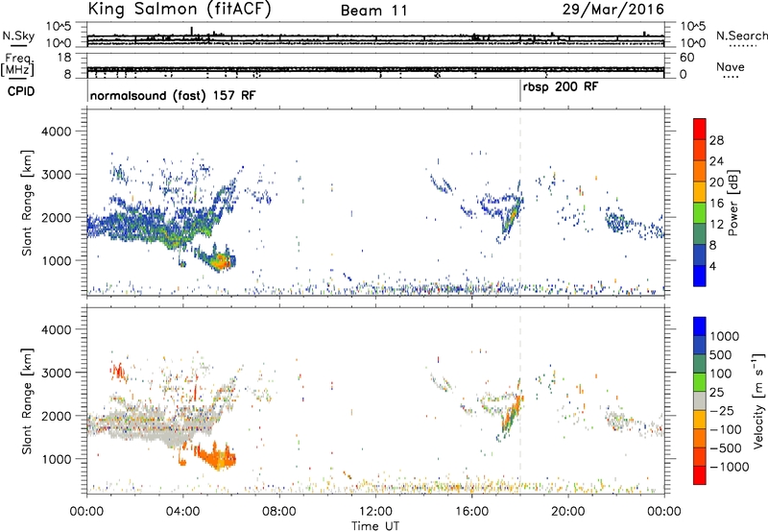The image size is (768, 532).
Task: Select the 'Velocity [m s-1]' colorbar title
Action: (758, 400)
